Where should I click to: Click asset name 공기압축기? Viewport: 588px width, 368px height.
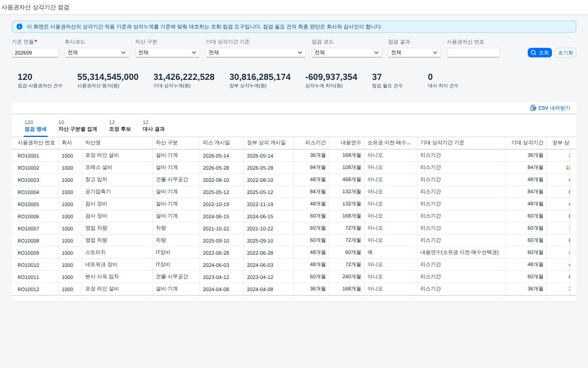(x=98, y=192)
